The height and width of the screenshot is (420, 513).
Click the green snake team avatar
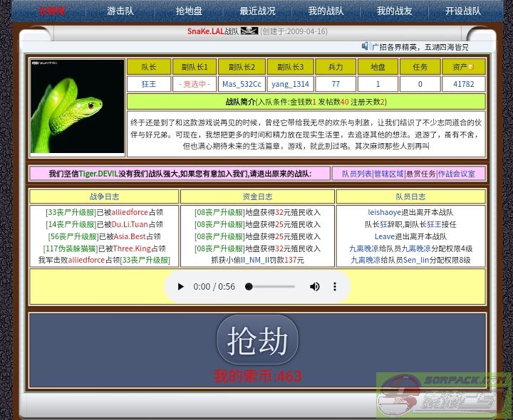tap(78, 106)
